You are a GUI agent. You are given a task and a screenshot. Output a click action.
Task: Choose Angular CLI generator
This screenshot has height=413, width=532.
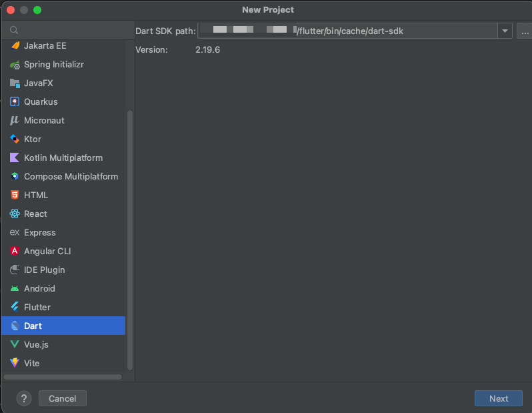[x=63, y=251]
